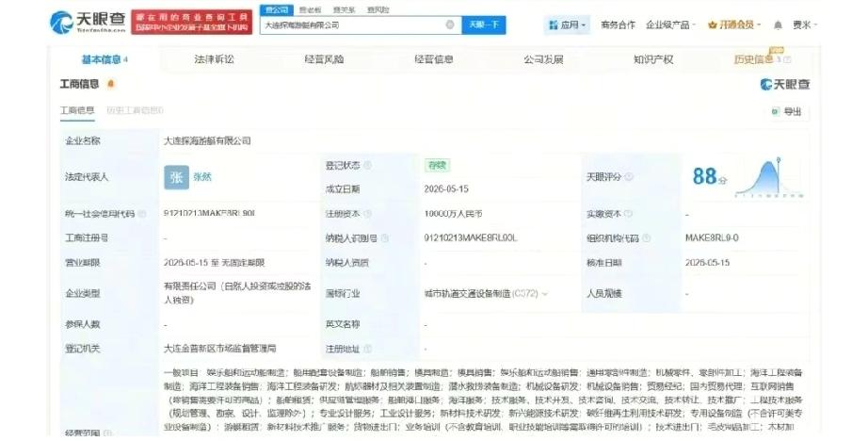Viewport: 868px width, 441px height.
Task: Switch to the 历史信息 tab
Action: [762, 59]
